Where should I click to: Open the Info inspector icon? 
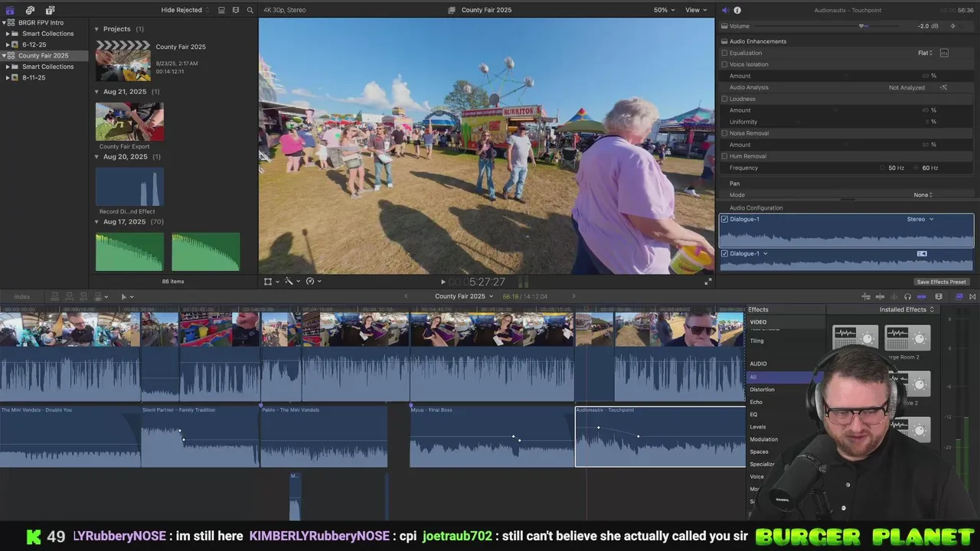[737, 10]
